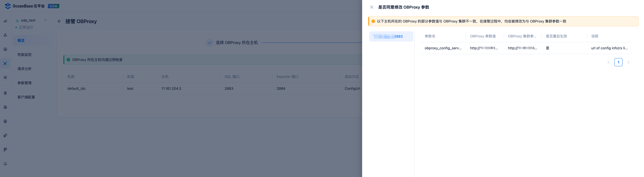Viewport: 644px width, 177px height.
Task: Select the highlighted OBProxy sidebar icon
Action: tap(5, 64)
